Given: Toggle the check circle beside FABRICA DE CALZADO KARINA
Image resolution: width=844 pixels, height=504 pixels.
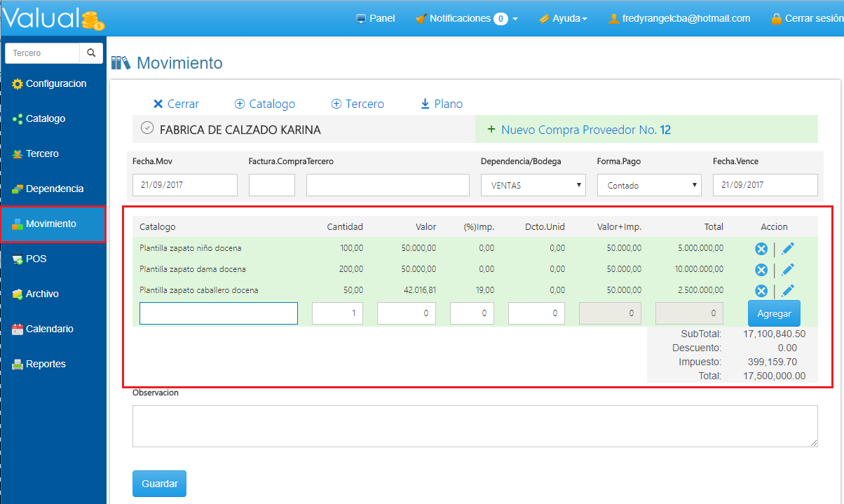Looking at the screenshot, I should click(x=147, y=128).
